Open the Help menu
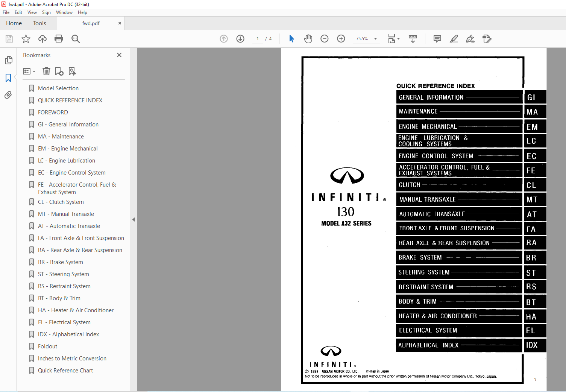Screen dimensions: 566x392 (x=82, y=12)
